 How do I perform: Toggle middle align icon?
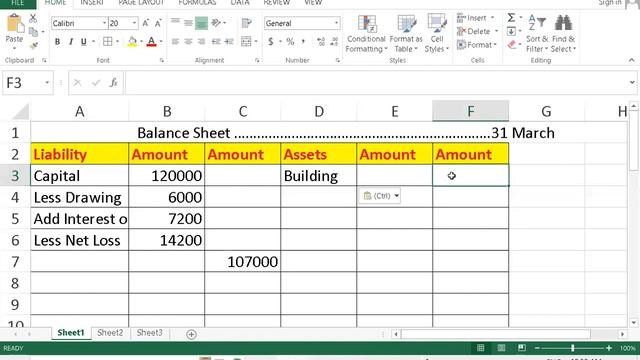click(188, 23)
